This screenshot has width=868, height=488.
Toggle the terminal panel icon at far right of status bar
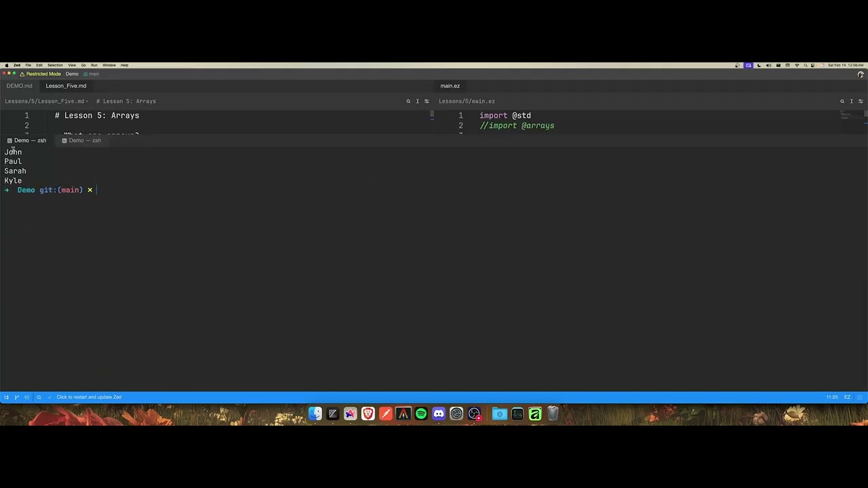[x=860, y=397]
